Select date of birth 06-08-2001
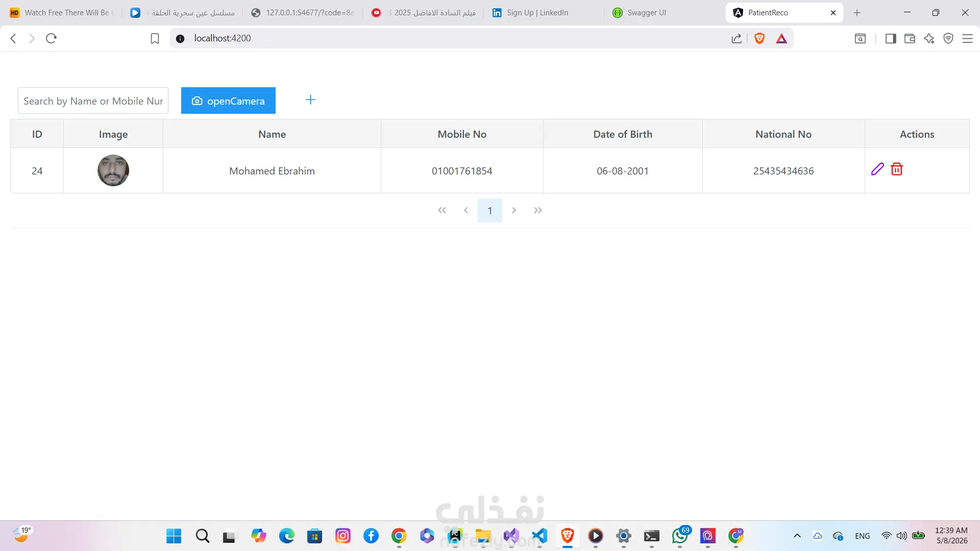This screenshot has width=980, height=551. (x=623, y=171)
